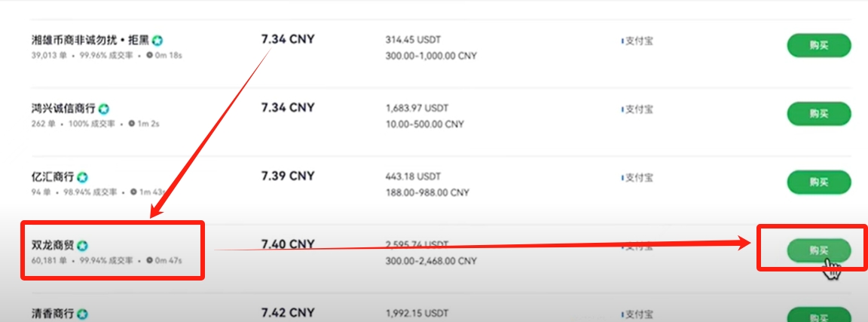
Task: Click verified badge beside 鸿兴诚信商行
Action: (x=103, y=109)
